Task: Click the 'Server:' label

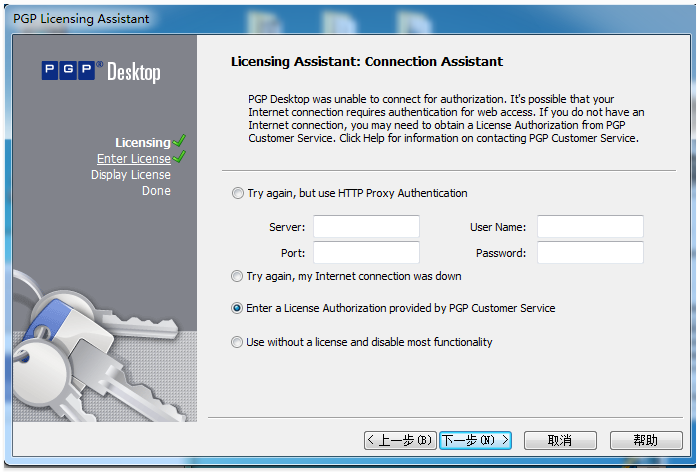Action: (287, 227)
